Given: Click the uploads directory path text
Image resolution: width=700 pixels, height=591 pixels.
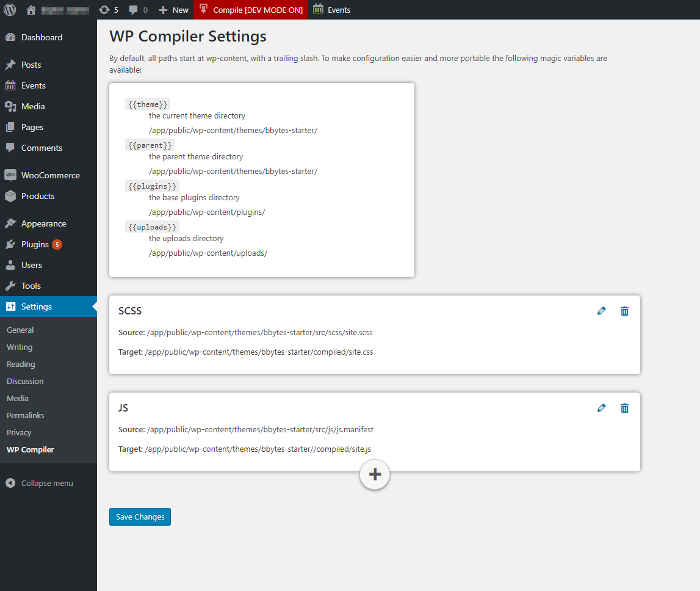Looking at the screenshot, I should [x=208, y=253].
